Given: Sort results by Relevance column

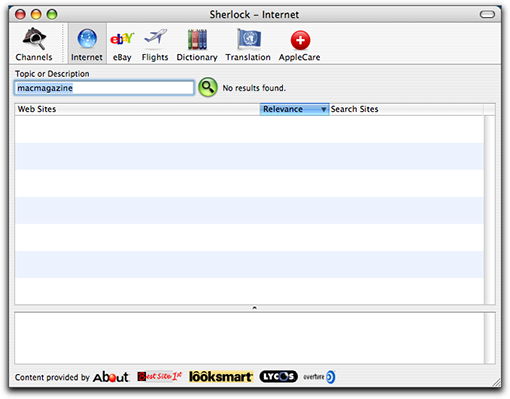Looking at the screenshot, I should (294, 109).
